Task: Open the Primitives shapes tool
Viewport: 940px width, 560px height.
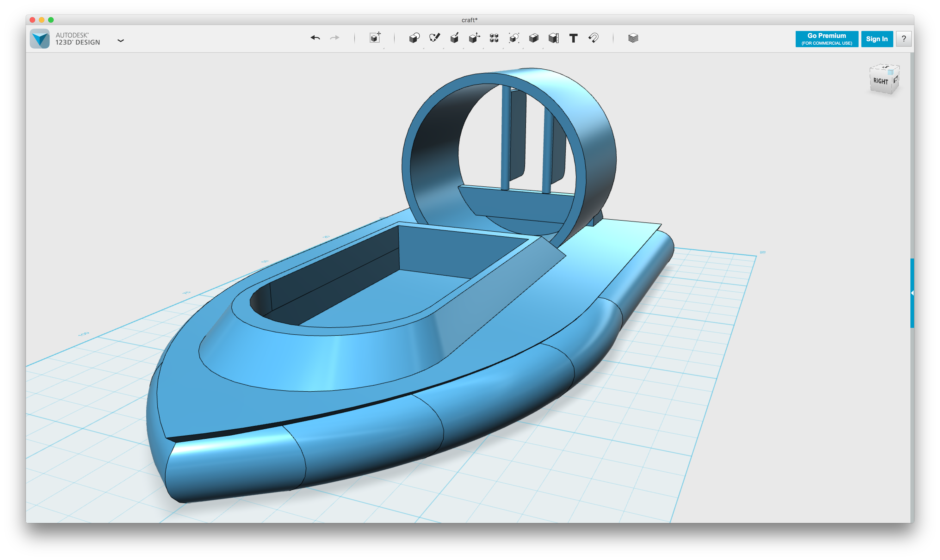Action: pyautogui.click(x=414, y=38)
